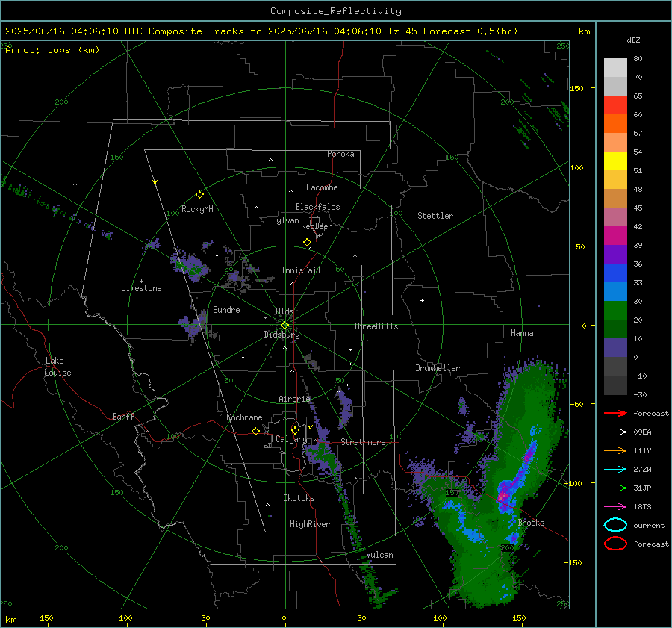Click the Limestone label
Screen dimensions: 672x628
click(141, 288)
